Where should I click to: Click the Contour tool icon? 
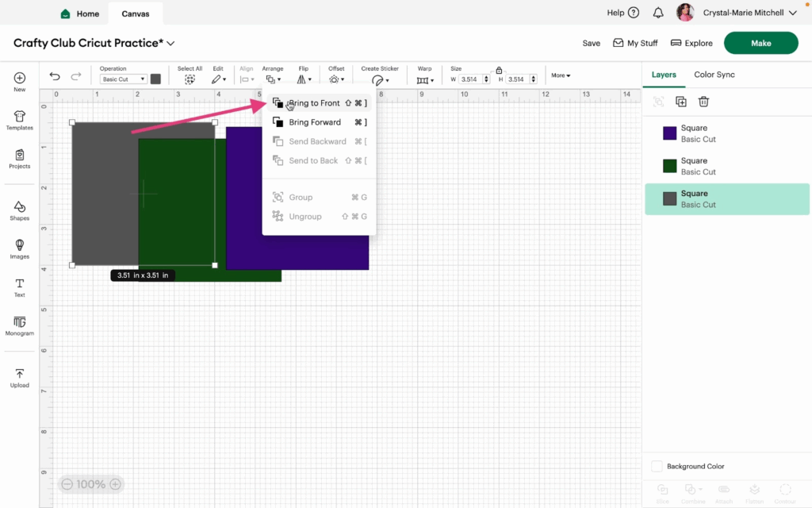pyautogui.click(x=785, y=489)
